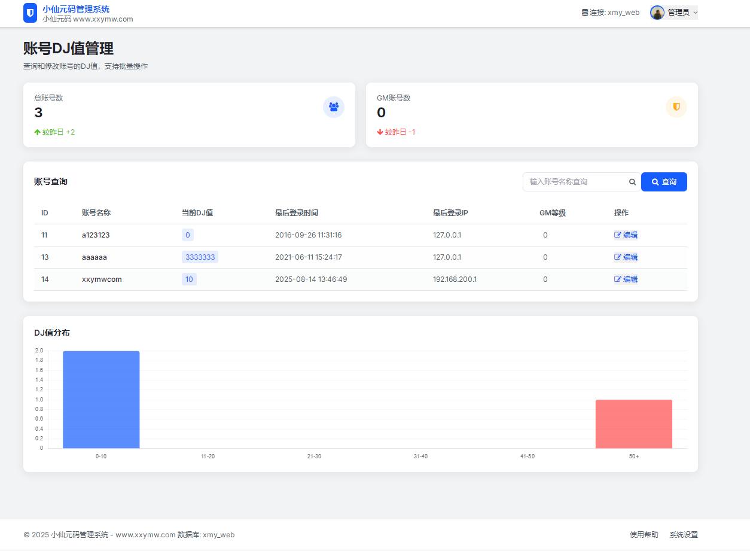
Task: Click DJ value badge 10
Action: 189,279
